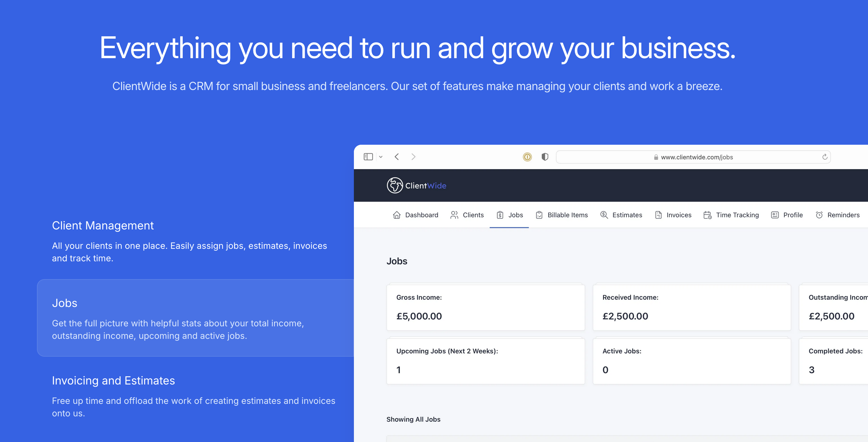This screenshot has height=442, width=868.
Task: Click the ClientWide wordmark text
Action: tap(426, 185)
